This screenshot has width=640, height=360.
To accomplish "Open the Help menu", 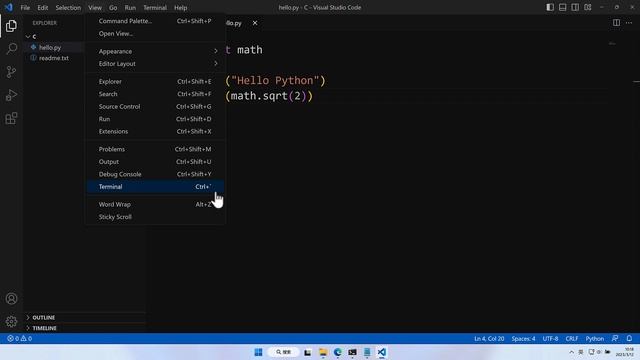I will coord(180,7).
